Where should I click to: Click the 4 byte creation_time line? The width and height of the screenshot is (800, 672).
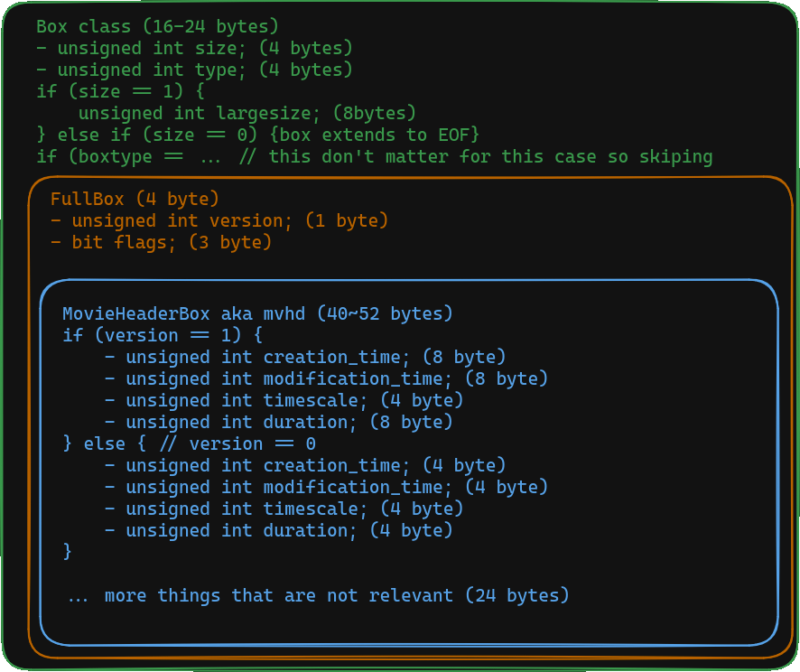[305, 465]
